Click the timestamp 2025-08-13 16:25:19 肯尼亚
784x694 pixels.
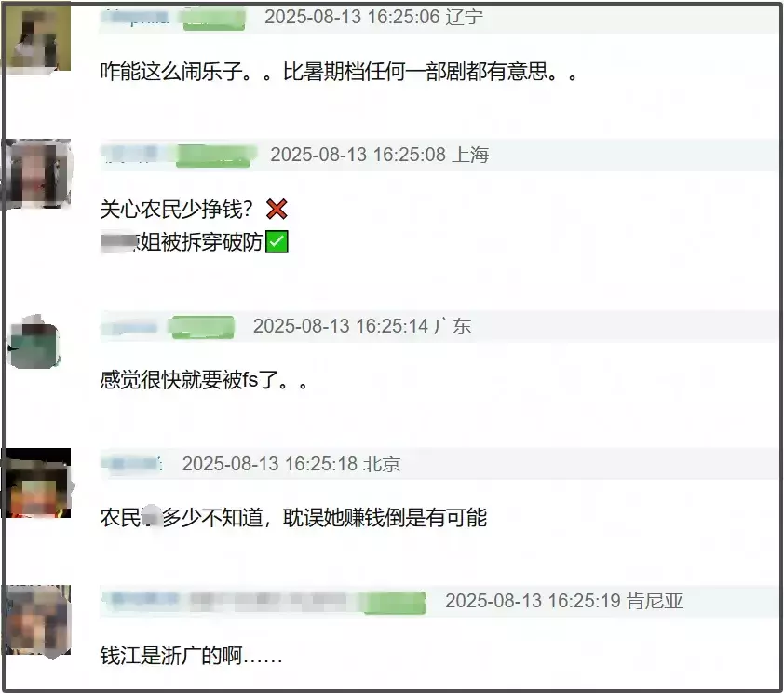click(x=564, y=601)
